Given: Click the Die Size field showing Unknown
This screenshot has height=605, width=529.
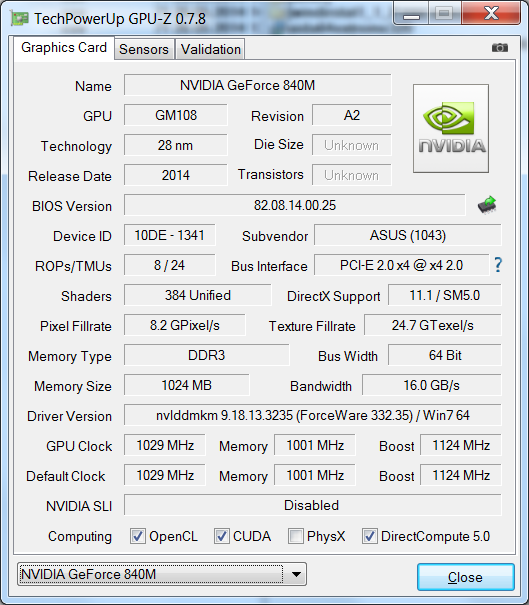Looking at the screenshot, I should point(352,145).
